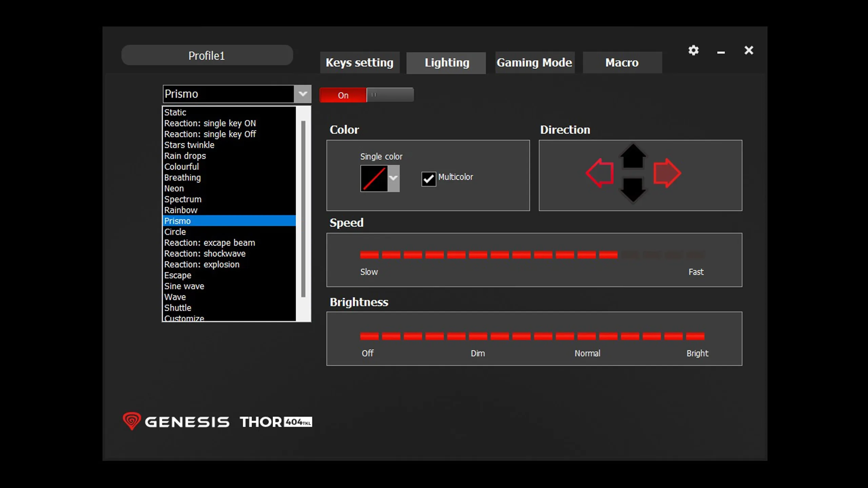Viewport: 868px width, 488px height.
Task: Open the Keys setting tab
Action: 360,63
